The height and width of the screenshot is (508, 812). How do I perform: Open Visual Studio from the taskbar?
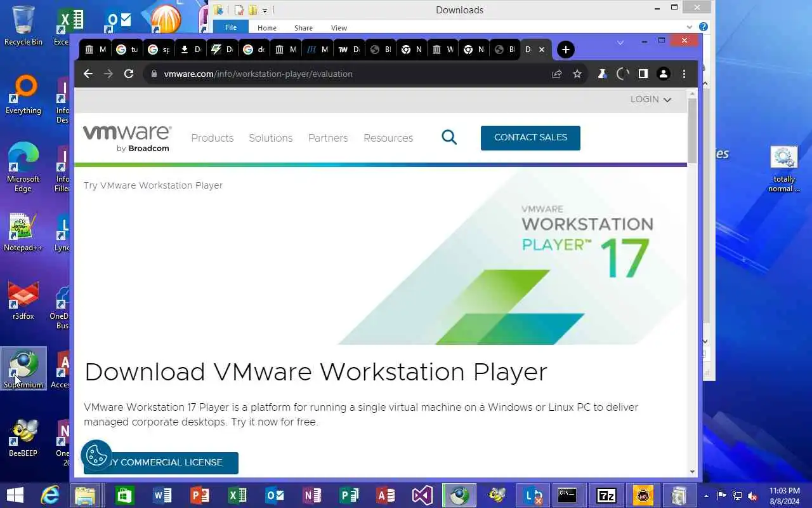(x=422, y=495)
